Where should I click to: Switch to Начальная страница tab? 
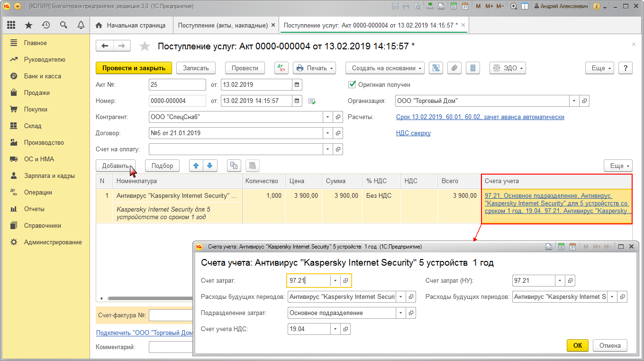tap(131, 25)
